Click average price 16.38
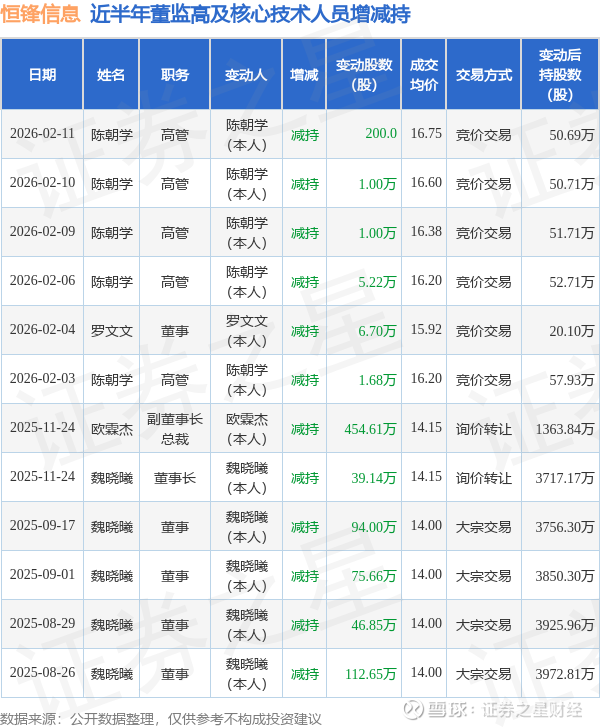 (x=426, y=232)
